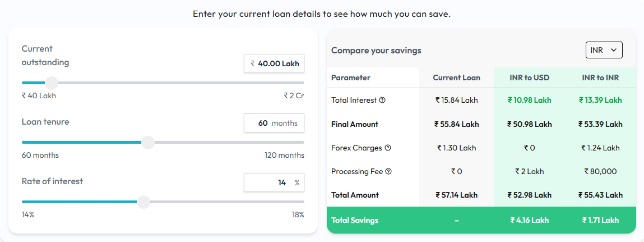Click the loan tenure months input field
This screenshot has width=644, height=242.
click(274, 123)
